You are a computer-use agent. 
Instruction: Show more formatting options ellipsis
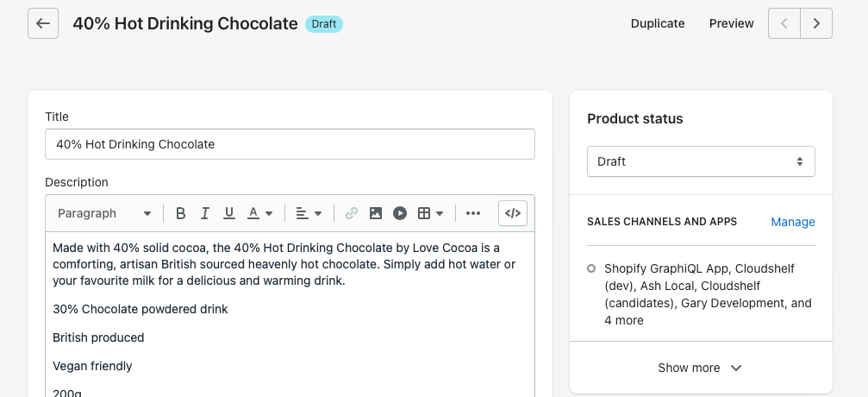coord(473,213)
